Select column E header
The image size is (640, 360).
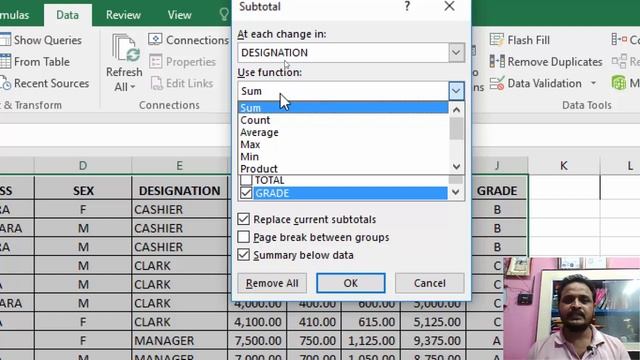click(180, 166)
